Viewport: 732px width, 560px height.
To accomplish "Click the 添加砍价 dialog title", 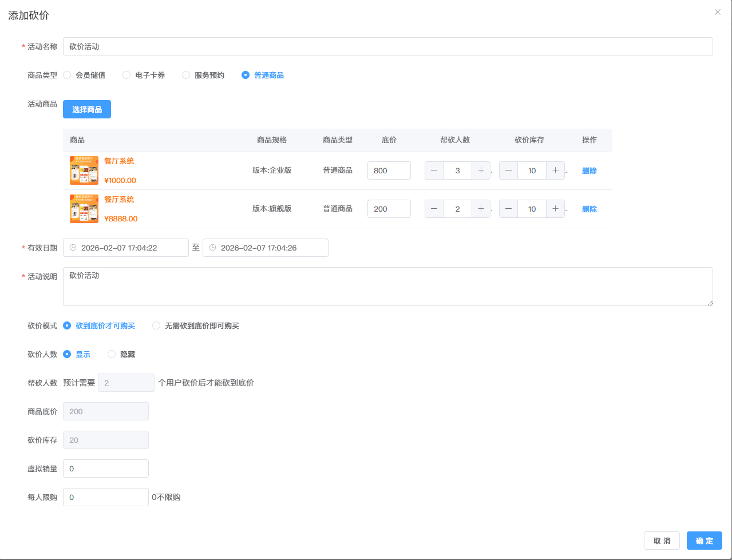I will pyautogui.click(x=29, y=15).
